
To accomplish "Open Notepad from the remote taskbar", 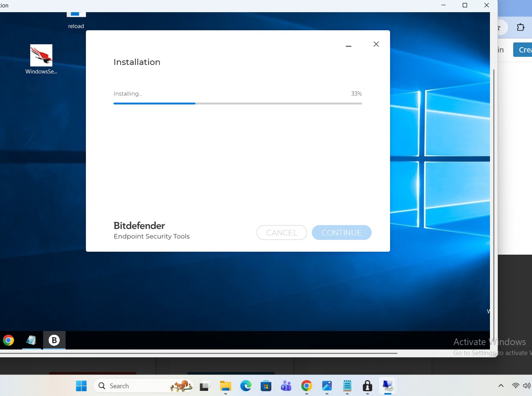I will (x=31, y=340).
